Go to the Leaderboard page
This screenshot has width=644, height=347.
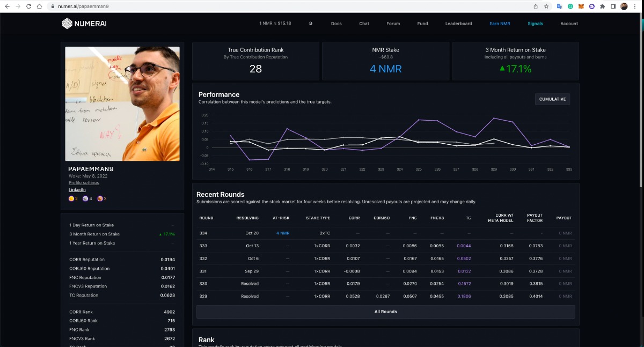tap(458, 24)
